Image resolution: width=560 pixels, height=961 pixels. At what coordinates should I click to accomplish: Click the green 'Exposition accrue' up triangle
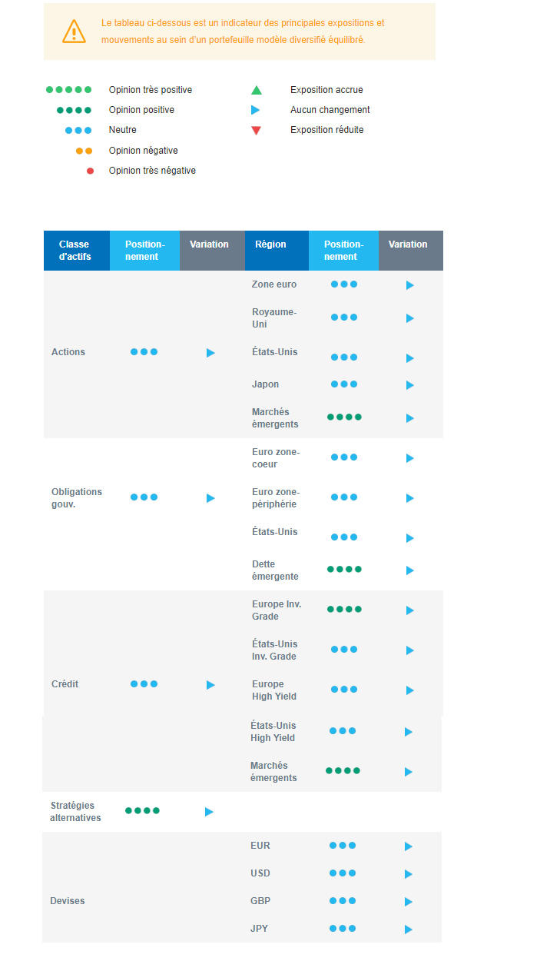point(257,90)
